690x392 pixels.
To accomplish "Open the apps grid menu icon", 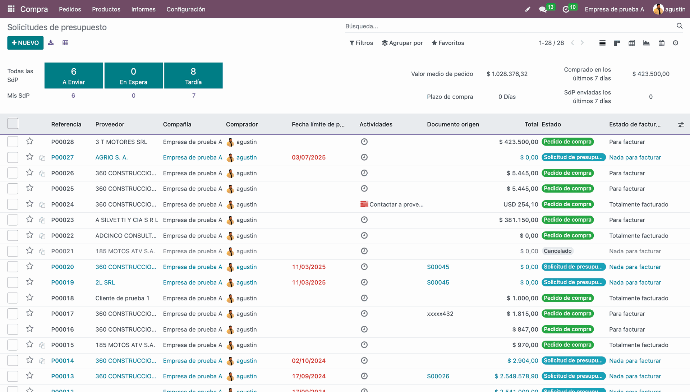I will tap(11, 9).
